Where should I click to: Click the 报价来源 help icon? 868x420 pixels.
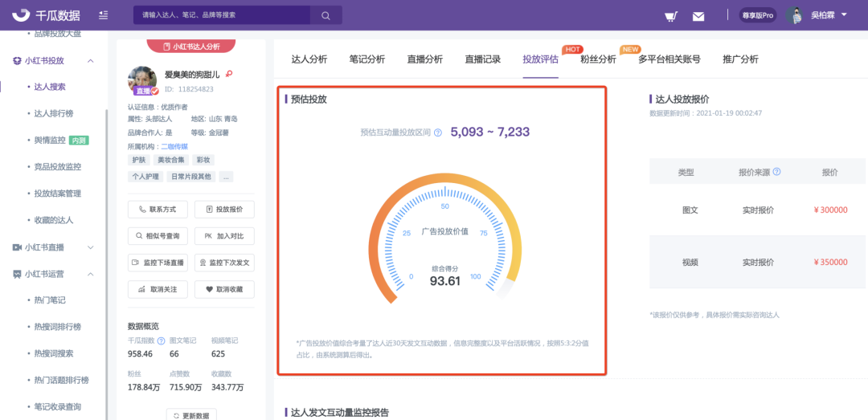[x=776, y=172]
